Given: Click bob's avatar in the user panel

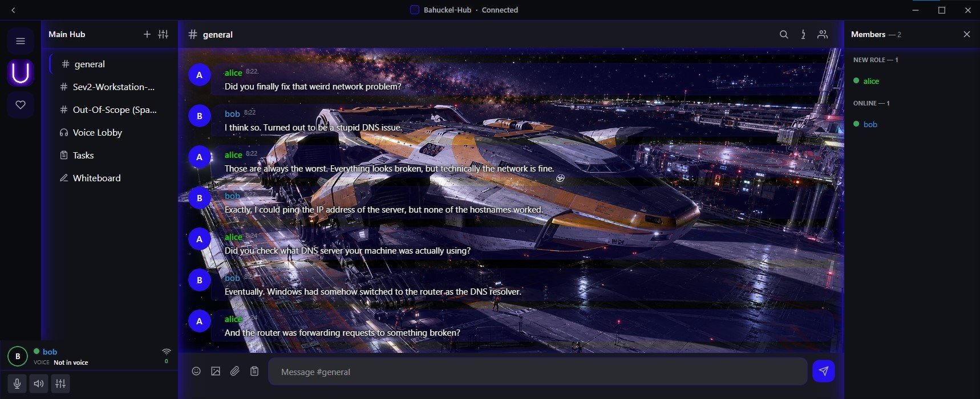Looking at the screenshot, I should coord(18,356).
